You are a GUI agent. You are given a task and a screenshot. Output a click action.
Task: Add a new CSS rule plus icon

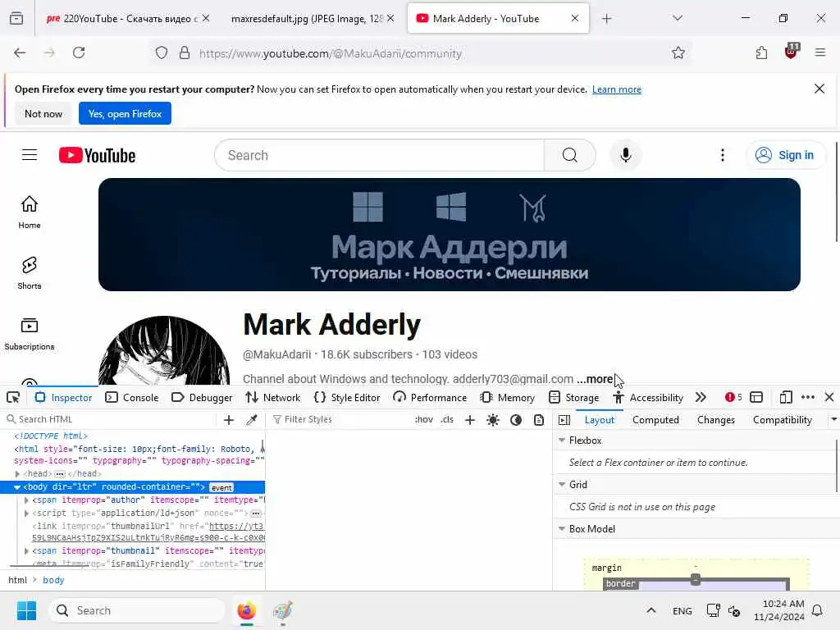click(470, 419)
